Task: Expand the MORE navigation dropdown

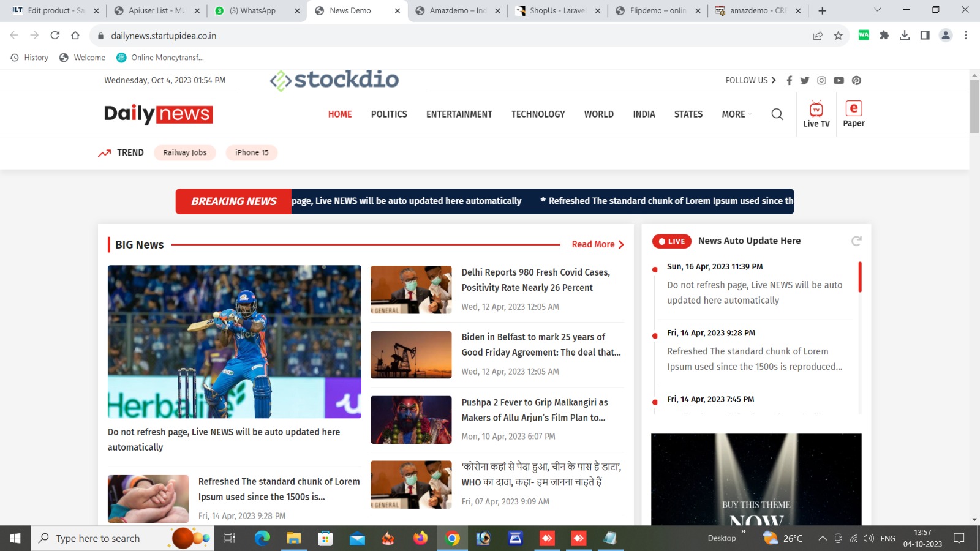Action: [736, 114]
